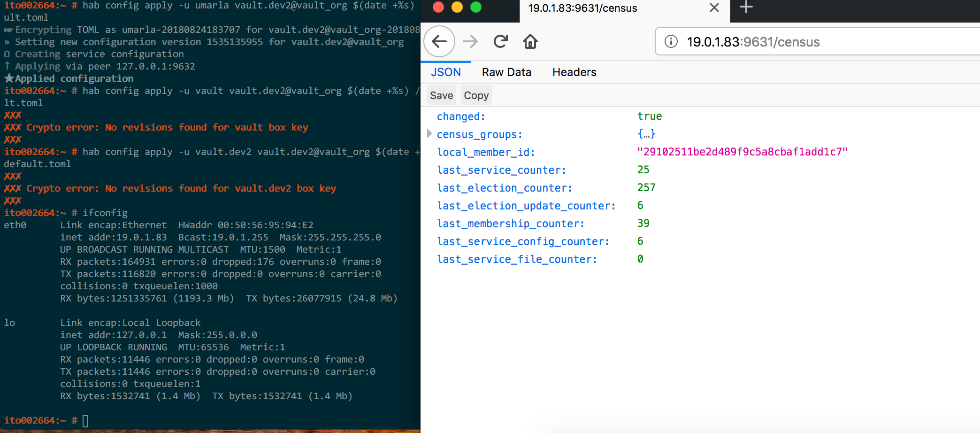Save the JSON output
Image resolution: width=980 pixels, height=433 pixels.
442,95
